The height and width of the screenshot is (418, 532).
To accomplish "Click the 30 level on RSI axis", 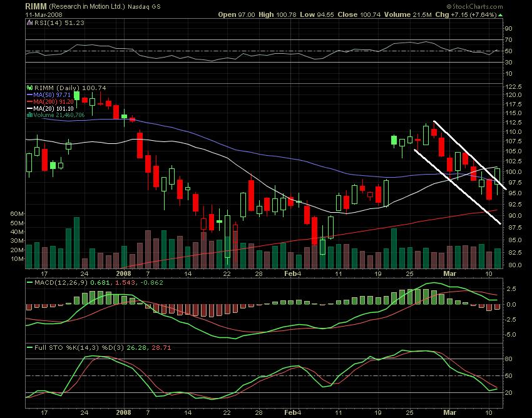I will tap(509, 63).
